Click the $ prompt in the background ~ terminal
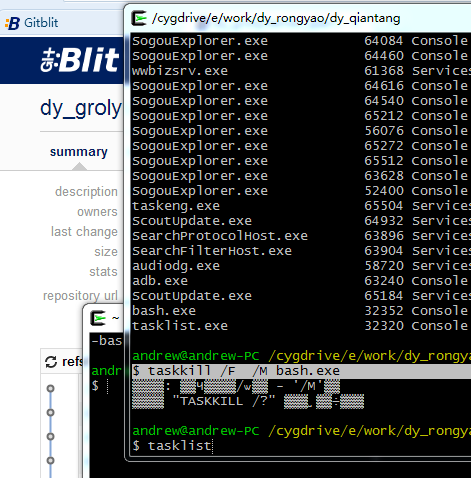 tap(95, 386)
